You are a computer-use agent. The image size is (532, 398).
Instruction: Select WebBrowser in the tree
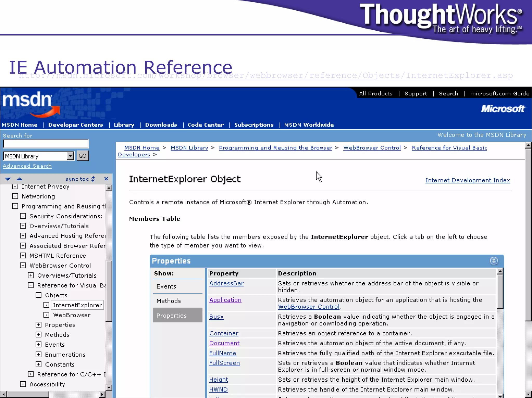click(72, 315)
